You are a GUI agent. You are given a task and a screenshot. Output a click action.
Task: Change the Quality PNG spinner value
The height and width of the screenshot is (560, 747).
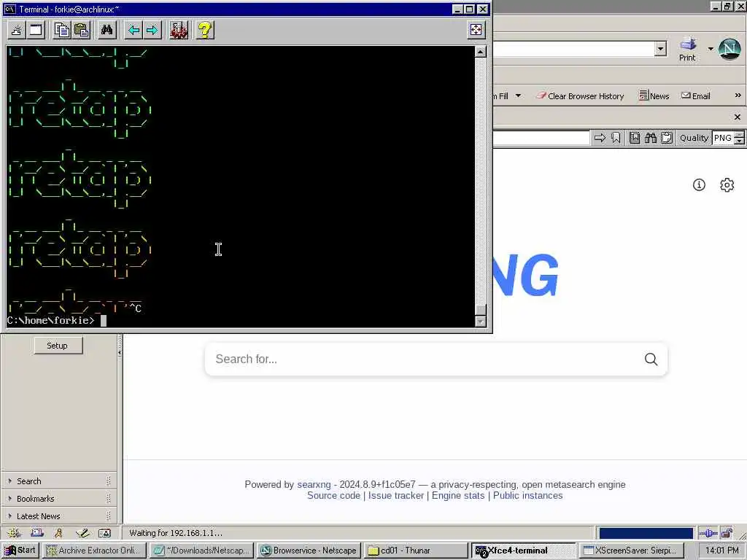740,138
